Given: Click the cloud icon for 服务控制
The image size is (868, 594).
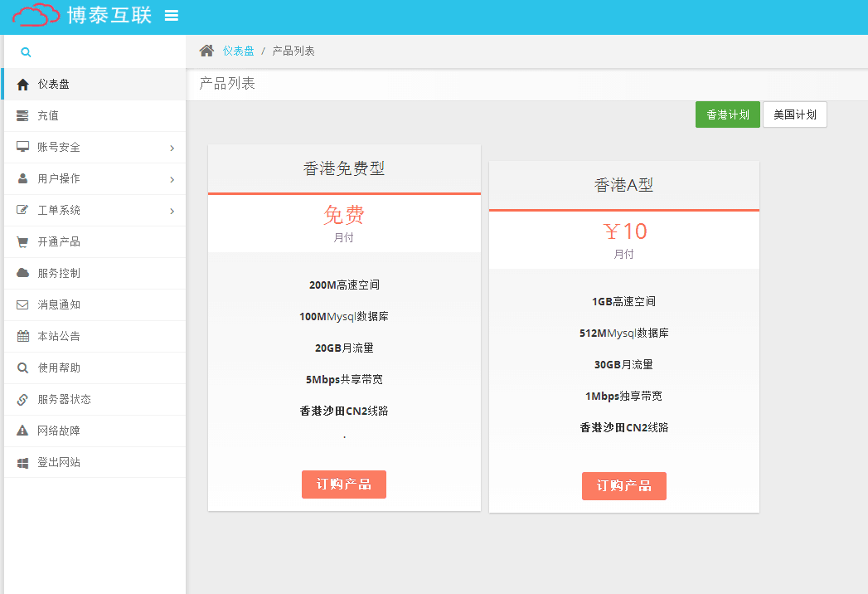Looking at the screenshot, I should pyautogui.click(x=22, y=273).
